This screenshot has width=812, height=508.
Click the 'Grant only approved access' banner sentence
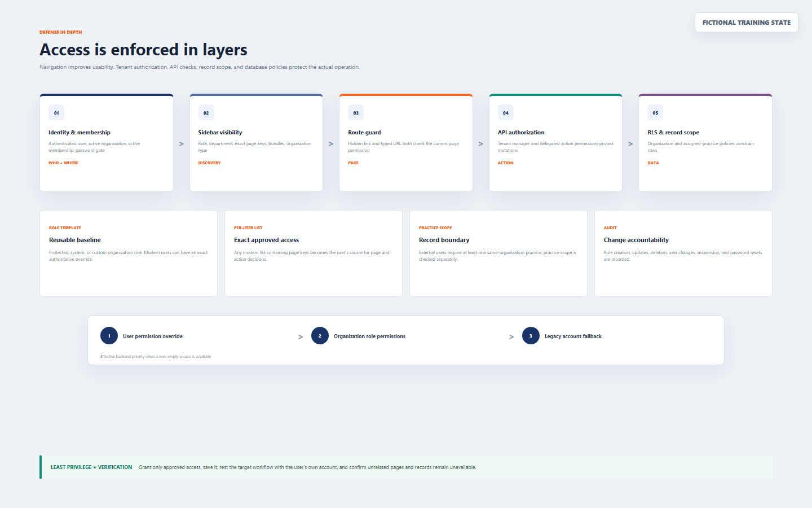tap(307, 467)
